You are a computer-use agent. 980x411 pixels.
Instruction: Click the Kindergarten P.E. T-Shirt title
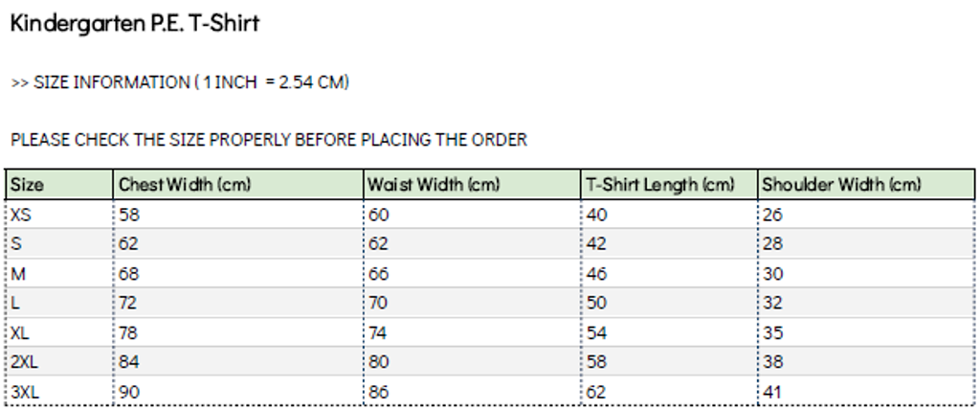coord(135,24)
